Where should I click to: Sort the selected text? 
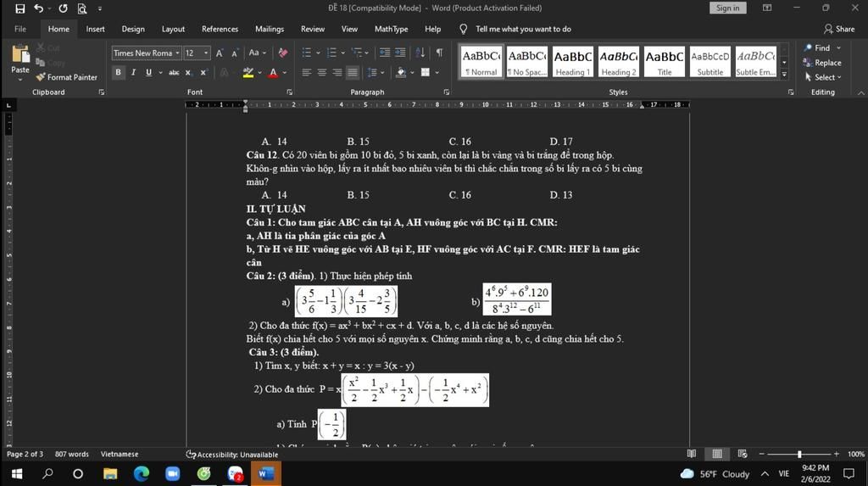(420, 53)
